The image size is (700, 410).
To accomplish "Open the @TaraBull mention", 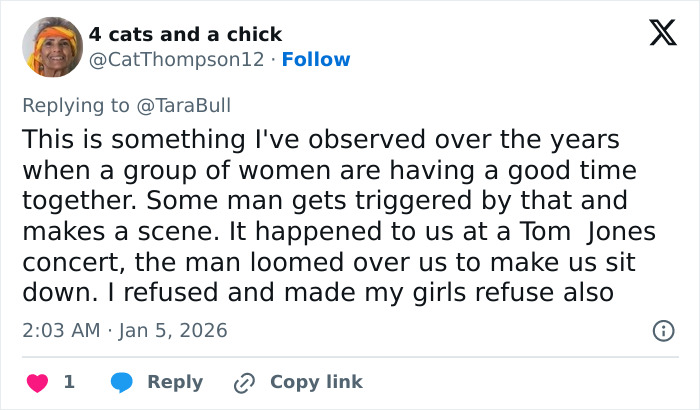I will [x=196, y=103].
